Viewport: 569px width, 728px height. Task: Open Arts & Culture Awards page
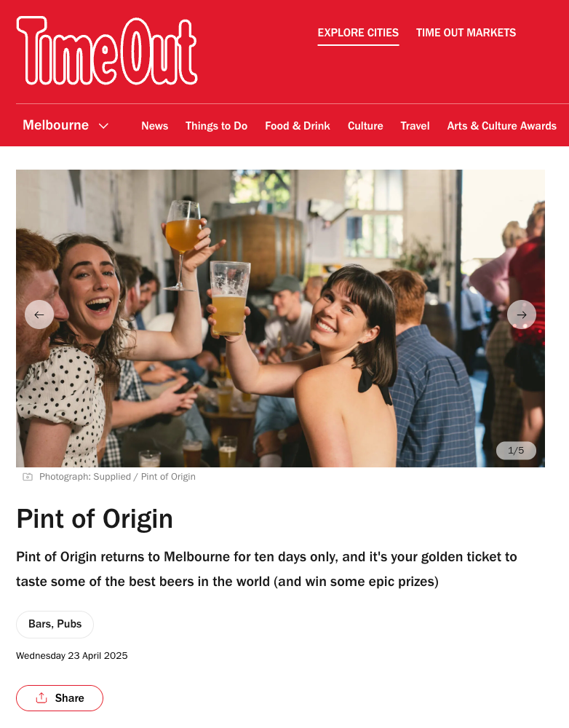click(502, 126)
